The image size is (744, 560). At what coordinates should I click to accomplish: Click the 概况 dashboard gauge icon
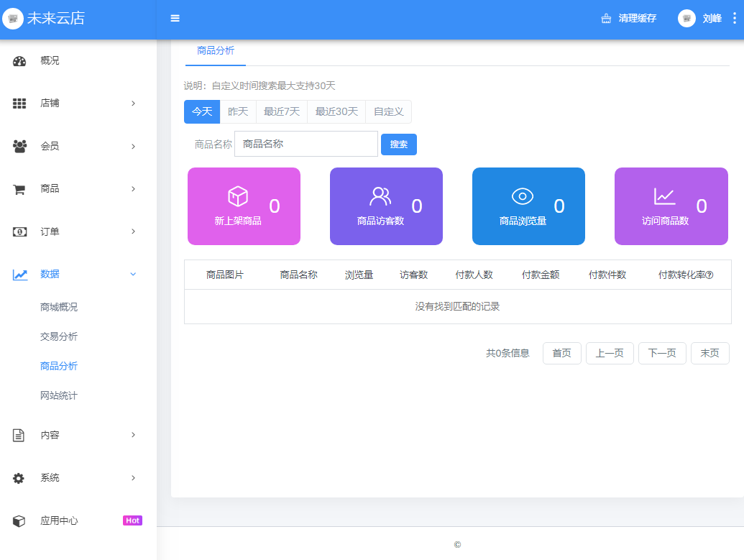tap(19, 61)
